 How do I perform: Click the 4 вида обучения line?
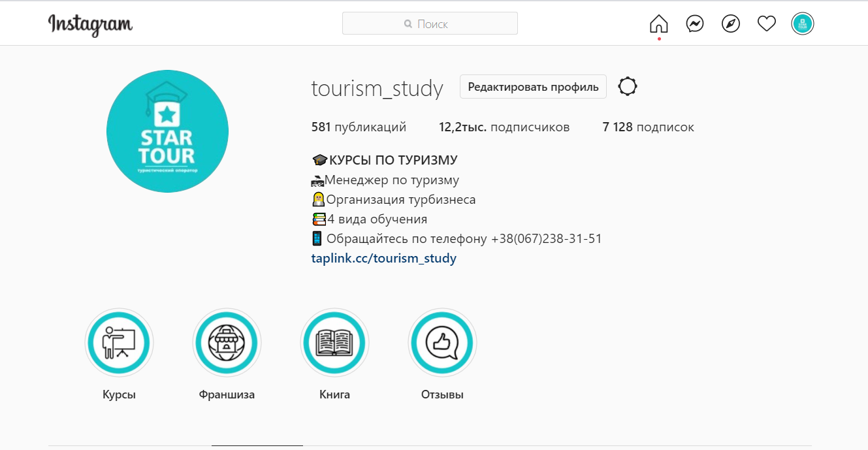(x=370, y=219)
